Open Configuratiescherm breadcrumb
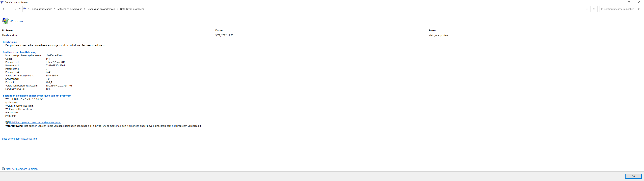Screen dimensions: 644x181 (41, 9)
